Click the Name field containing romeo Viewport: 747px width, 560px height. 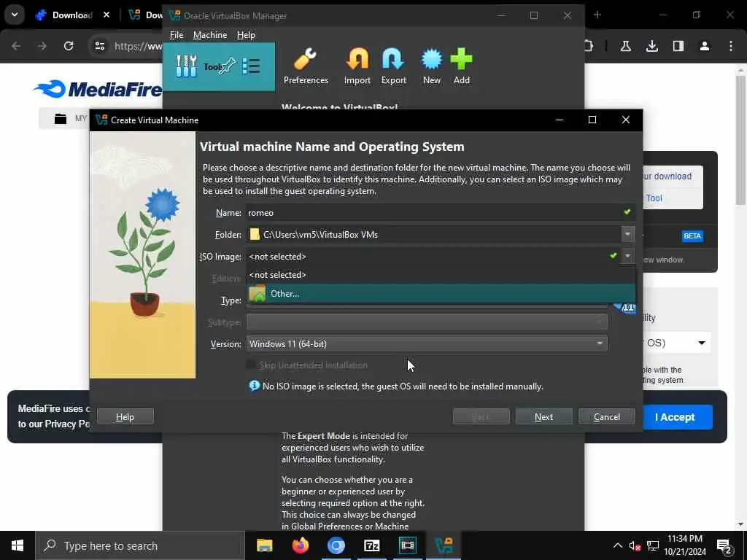440,212
